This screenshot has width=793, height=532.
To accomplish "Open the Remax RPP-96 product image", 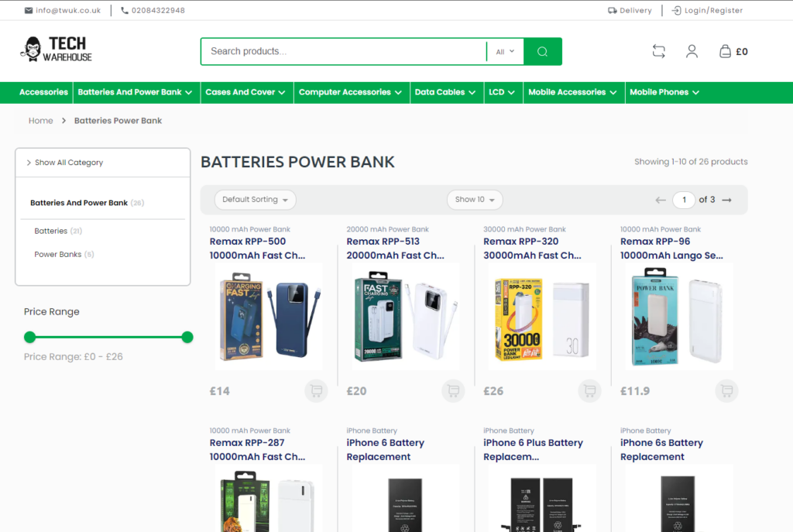I will tap(679, 317).
